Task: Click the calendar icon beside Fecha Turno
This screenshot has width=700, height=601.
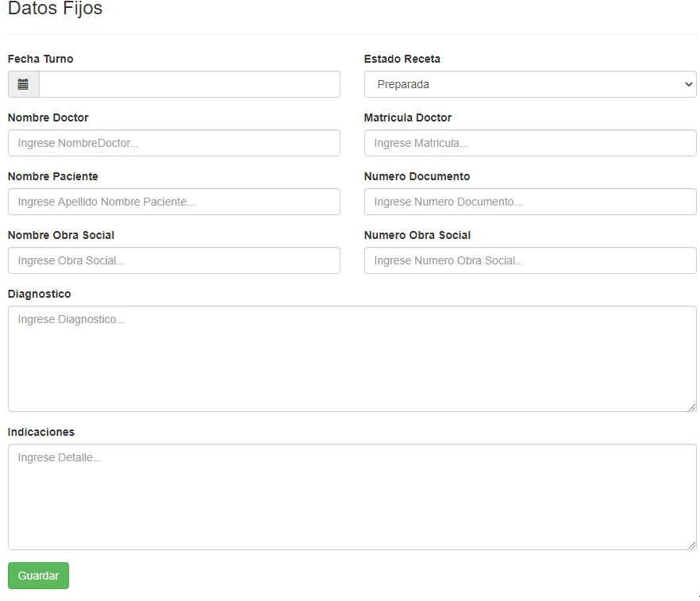Action: click(23, 84)
